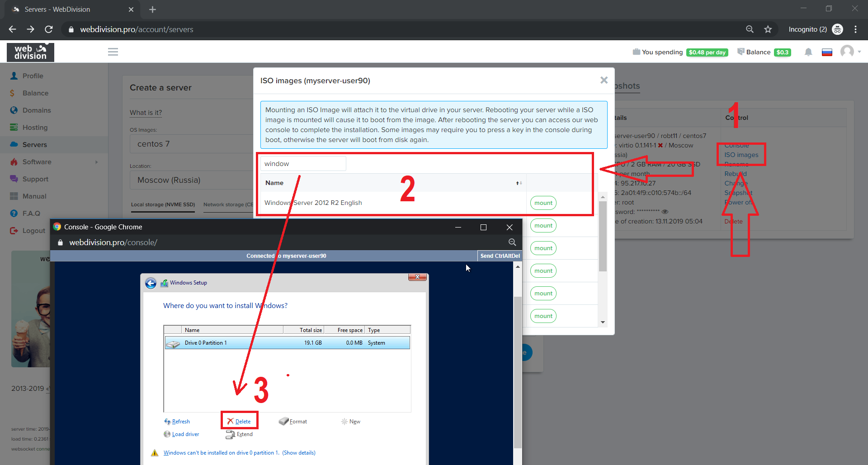Toggle sort order on the Name column
The width and height of the screenshot is (868, 465).
tap(519, 183)
